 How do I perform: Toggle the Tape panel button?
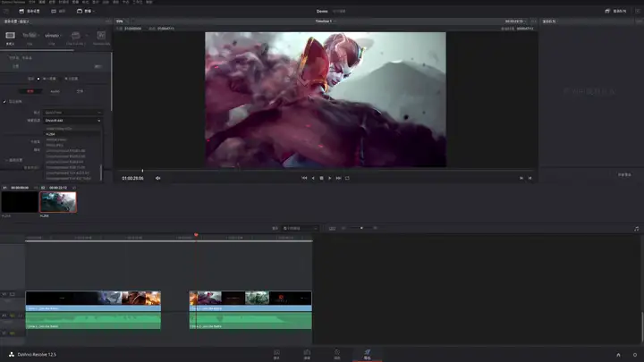point(58,11)
